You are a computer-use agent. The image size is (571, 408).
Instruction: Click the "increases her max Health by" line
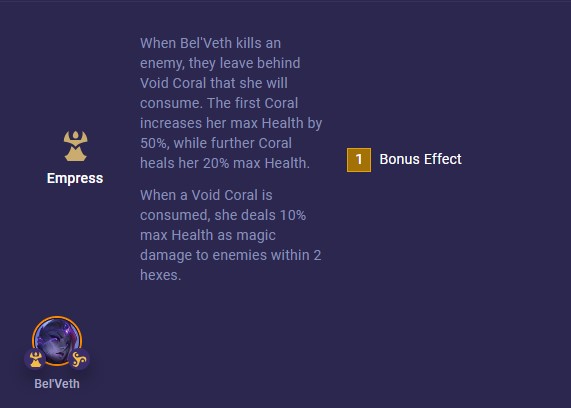231,123
